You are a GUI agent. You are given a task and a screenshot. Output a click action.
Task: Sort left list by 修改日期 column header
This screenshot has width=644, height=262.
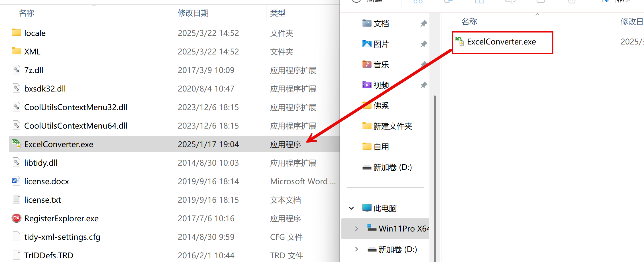coord(193,13)
